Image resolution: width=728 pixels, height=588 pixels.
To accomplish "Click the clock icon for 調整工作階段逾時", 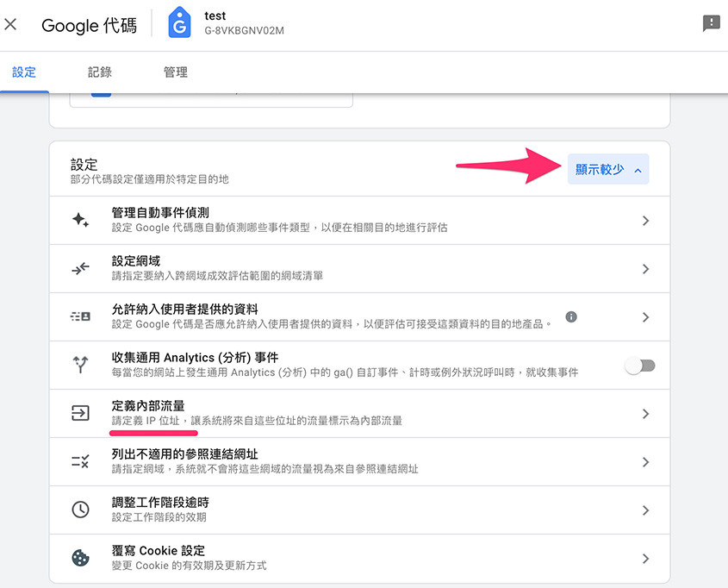I will click(x=80, y=510).
